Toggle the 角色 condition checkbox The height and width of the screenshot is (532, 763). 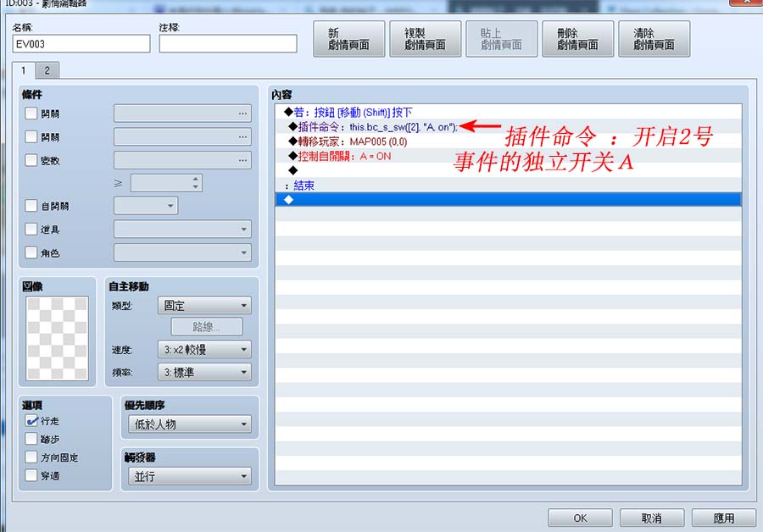click(x=31, y=252)
